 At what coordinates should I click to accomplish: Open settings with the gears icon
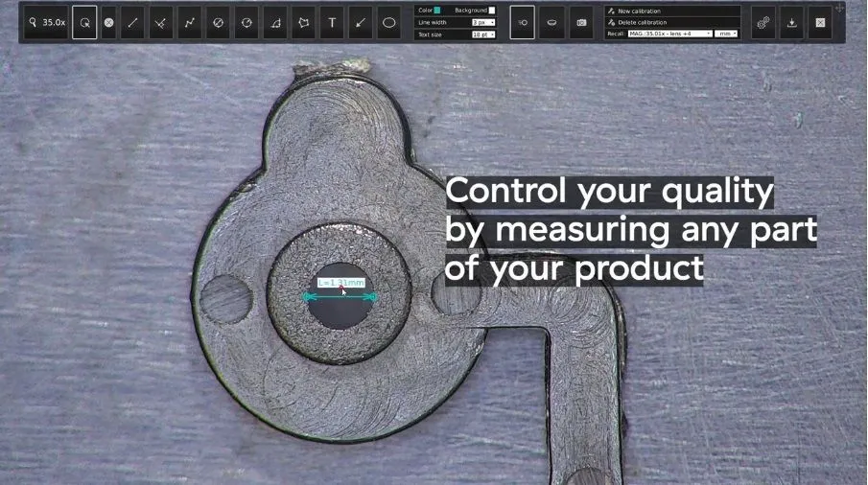763,22
